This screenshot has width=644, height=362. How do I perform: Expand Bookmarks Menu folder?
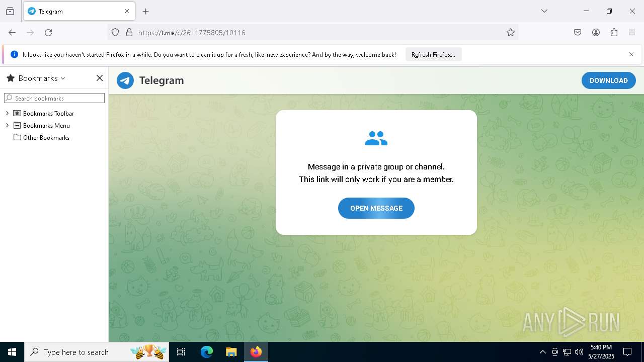tap(7, 126)
